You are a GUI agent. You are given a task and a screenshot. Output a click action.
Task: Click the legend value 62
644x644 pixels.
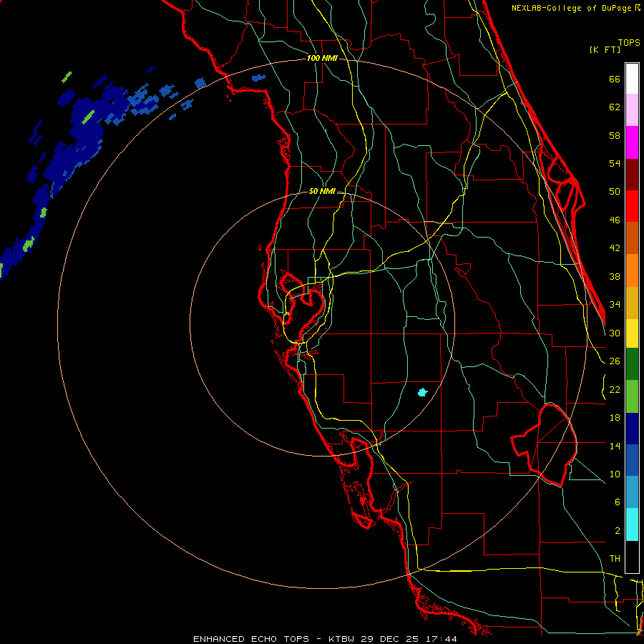[615, 107]
